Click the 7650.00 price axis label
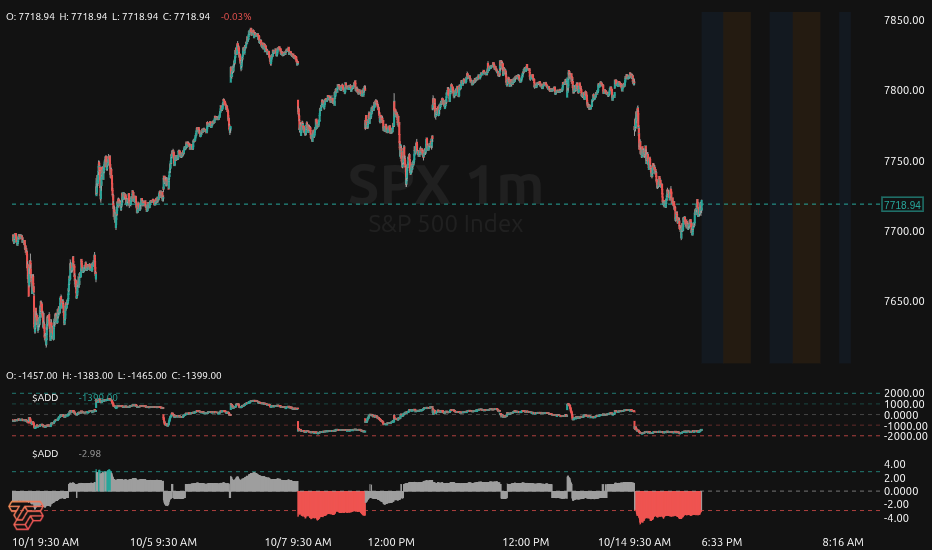 click(x=904, y=301)
